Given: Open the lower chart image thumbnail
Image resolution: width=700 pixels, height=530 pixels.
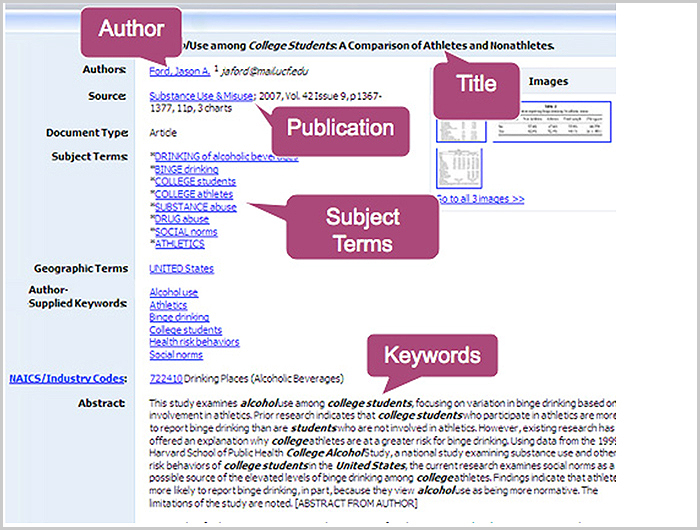Looking at the screenshot, I should [x=459, y=169].
